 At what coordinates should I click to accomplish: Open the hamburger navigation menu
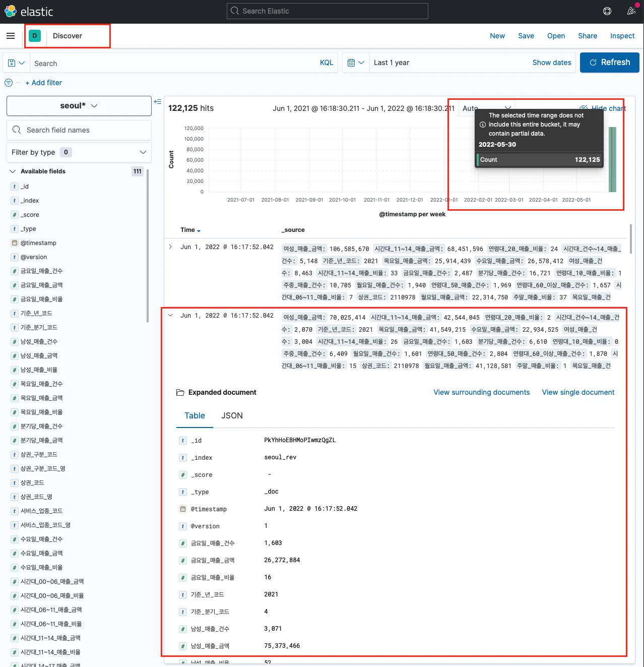pos(11,36)
